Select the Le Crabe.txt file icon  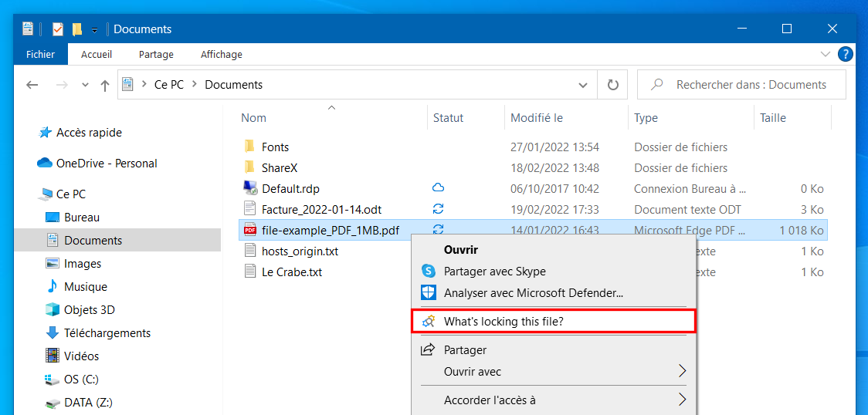coord(251,272)
